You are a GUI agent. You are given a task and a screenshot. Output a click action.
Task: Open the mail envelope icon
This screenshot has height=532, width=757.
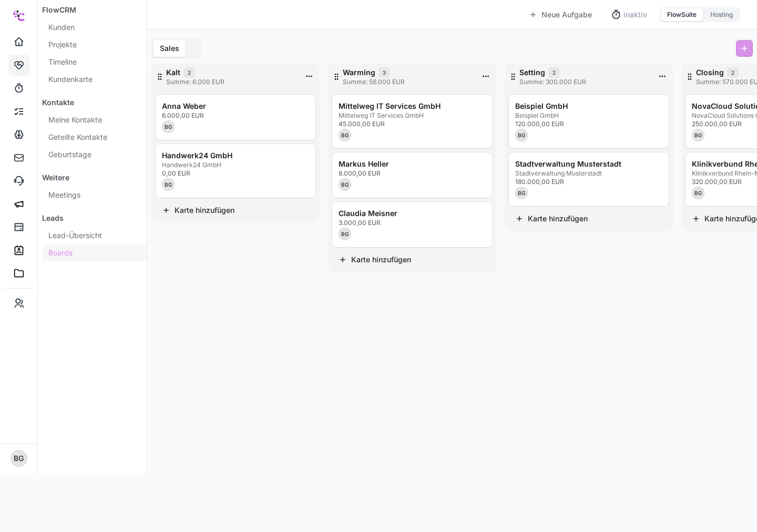click(19, 158)
